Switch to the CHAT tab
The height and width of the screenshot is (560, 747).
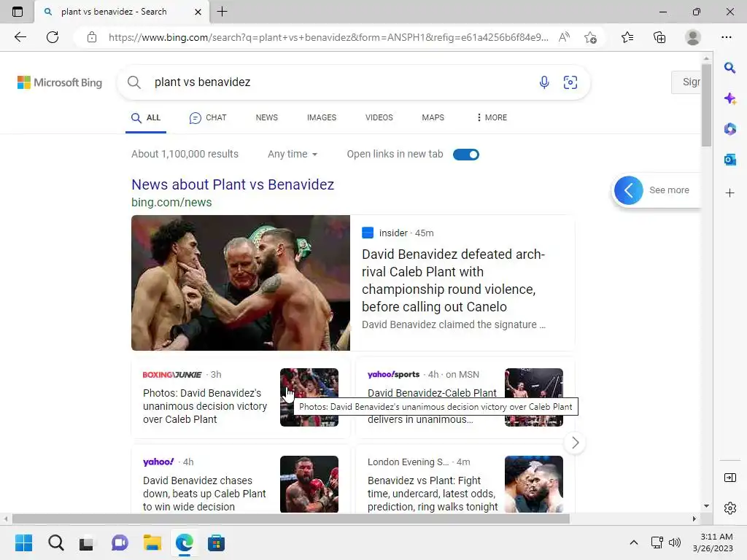click(208, 117)
